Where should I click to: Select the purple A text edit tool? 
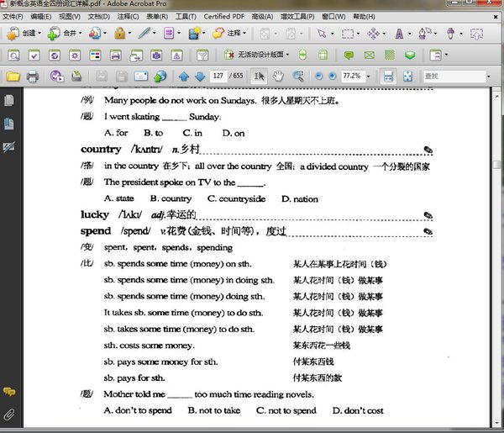399,34
